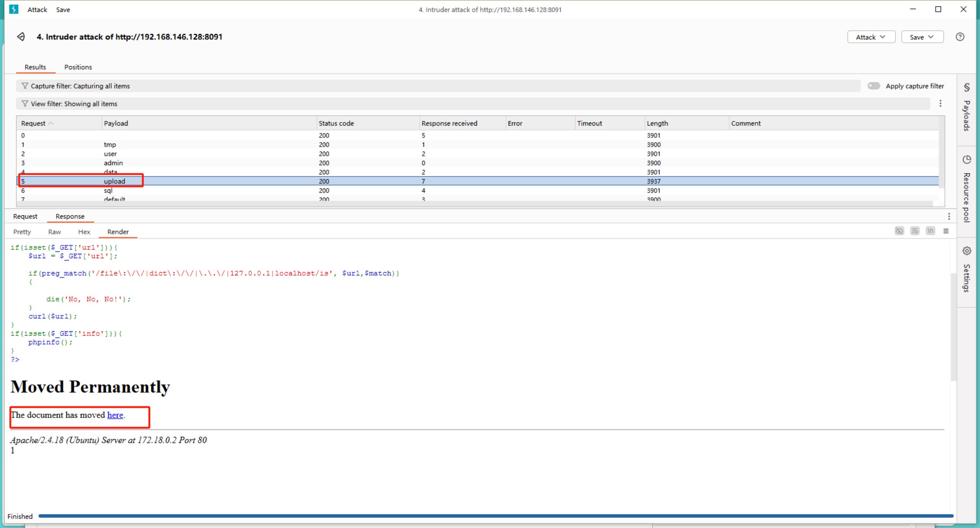Click the back arrow beside attack title
The width and height of the screenshot is (980, 528).
[x=21, y=37]
